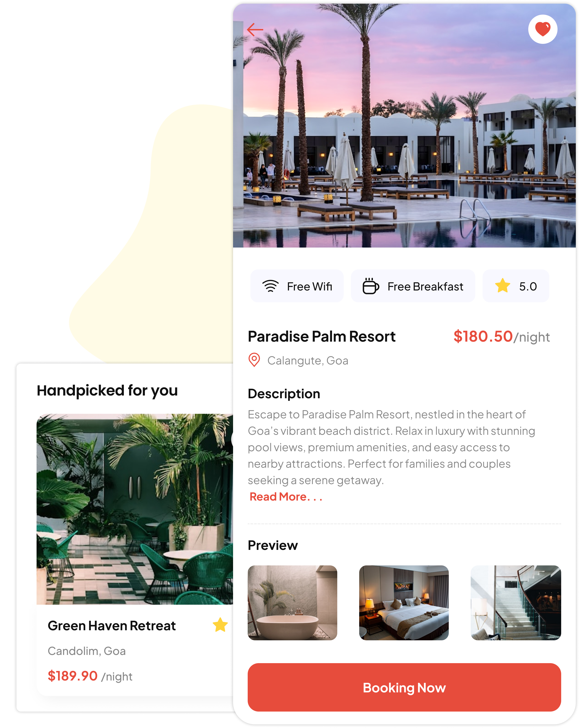Tap the resort pool hero image
This screenshot has width=579, height=728.
404,126
